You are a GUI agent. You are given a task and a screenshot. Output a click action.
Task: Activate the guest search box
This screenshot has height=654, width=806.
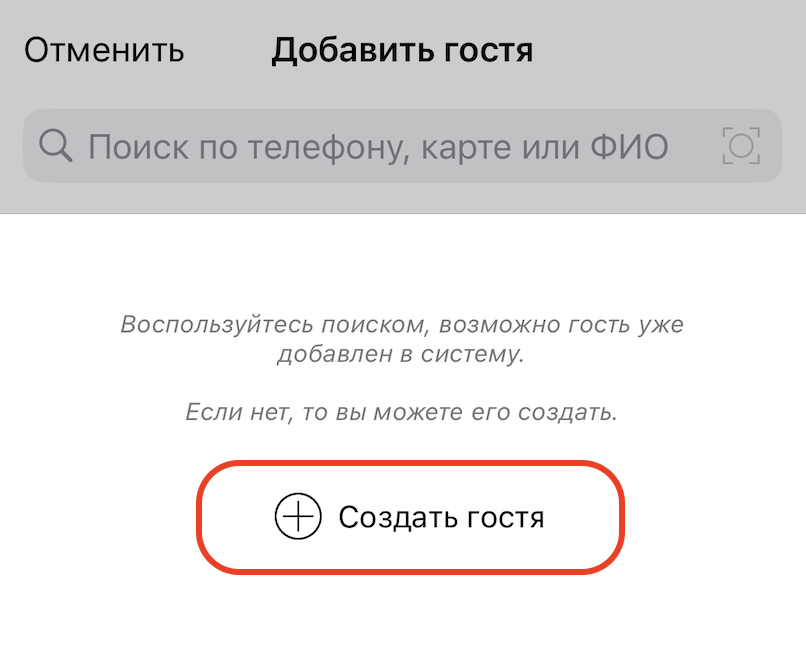380,147
